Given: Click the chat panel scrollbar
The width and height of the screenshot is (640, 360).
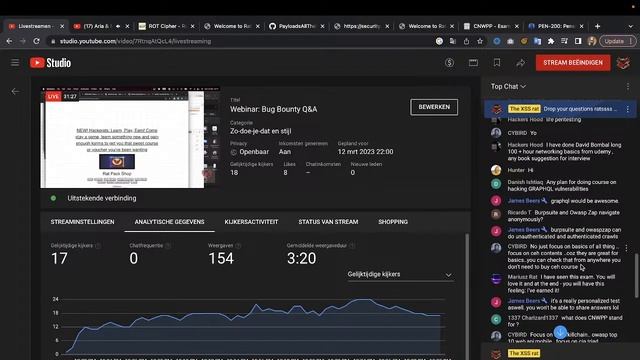Looking at the screenshot, I should pos(636,276).
